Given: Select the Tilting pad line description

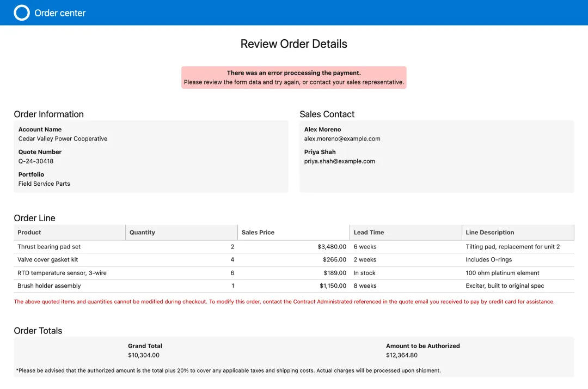Looking at the screenshot, I should pyautogui.click(x=513, y=247).
